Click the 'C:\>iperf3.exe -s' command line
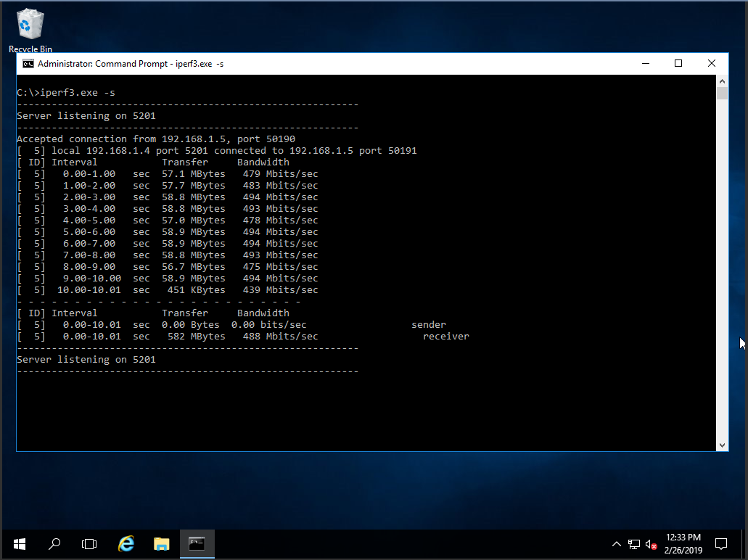 tap(66, 93)
